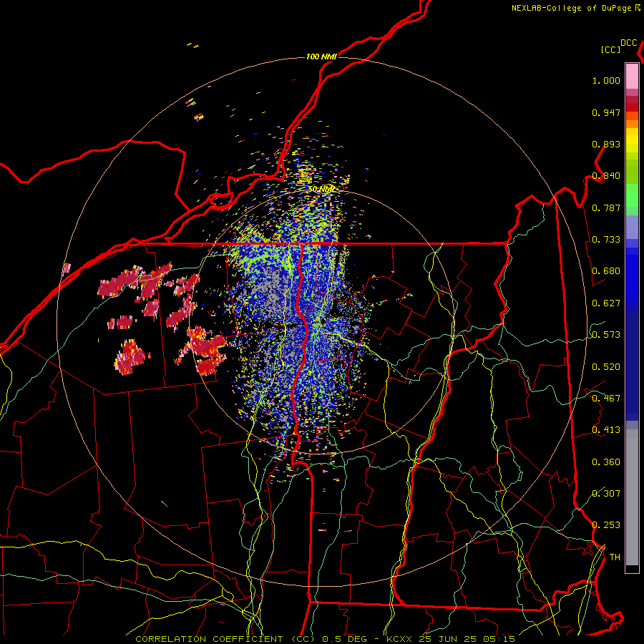Click the 0.680 legend value

[x=606, y=271]
